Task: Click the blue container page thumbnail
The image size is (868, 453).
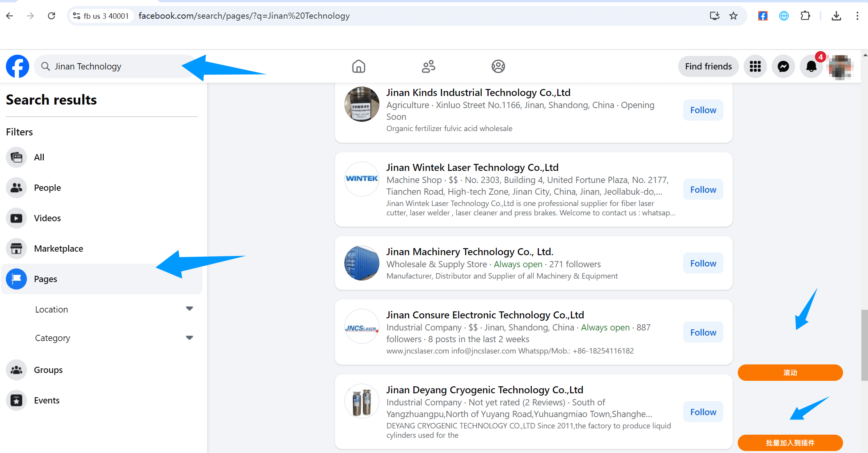Action: point(362,263)
